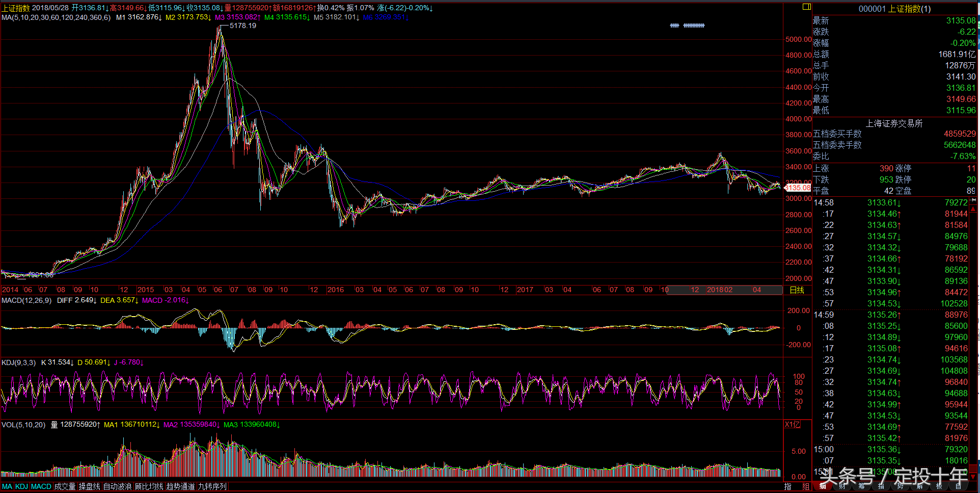
Task: Click the MA(5,10,20,30,60,120,240,360,6) parameters label
Action: (x=56, y=17)
